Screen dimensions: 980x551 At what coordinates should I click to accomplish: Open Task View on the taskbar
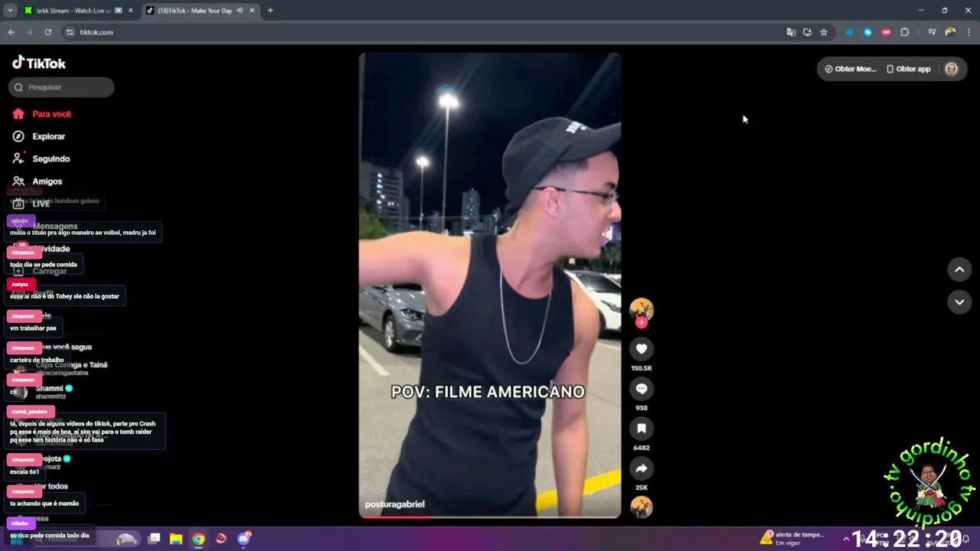pos(154,539)
